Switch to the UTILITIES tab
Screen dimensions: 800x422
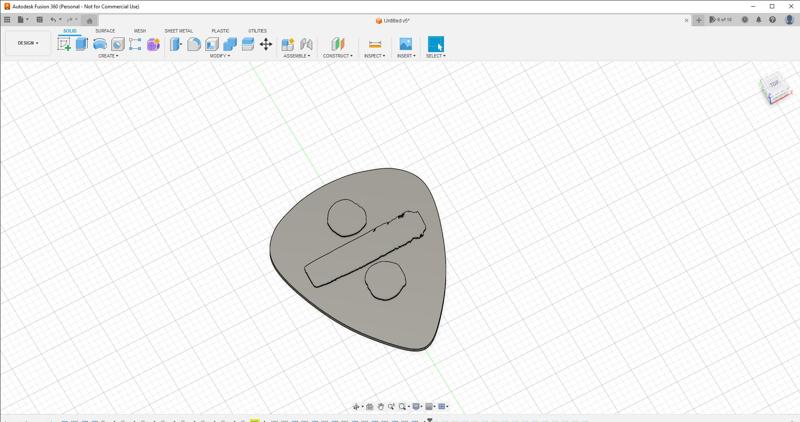click(257, 31)
